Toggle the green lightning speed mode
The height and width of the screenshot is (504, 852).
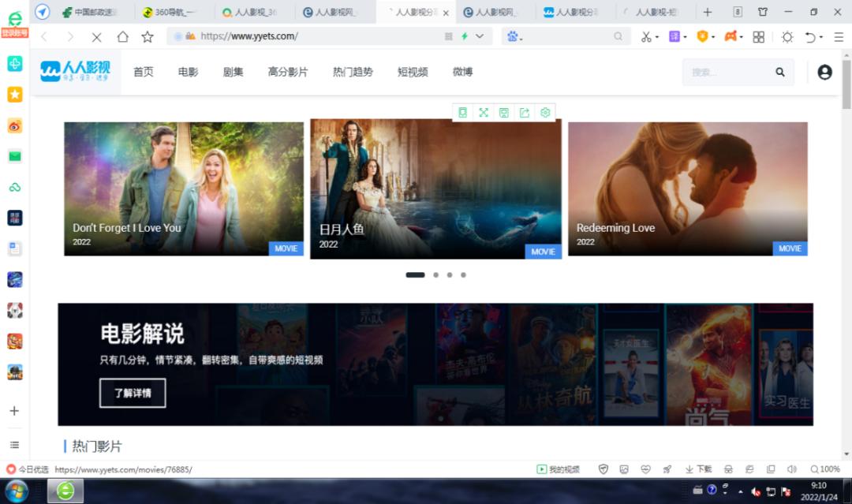465,36
